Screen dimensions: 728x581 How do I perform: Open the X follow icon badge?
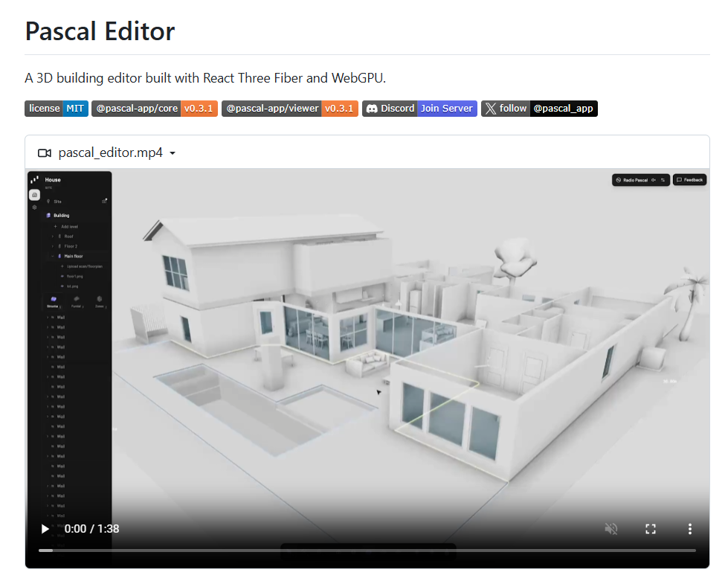point(492,109)
